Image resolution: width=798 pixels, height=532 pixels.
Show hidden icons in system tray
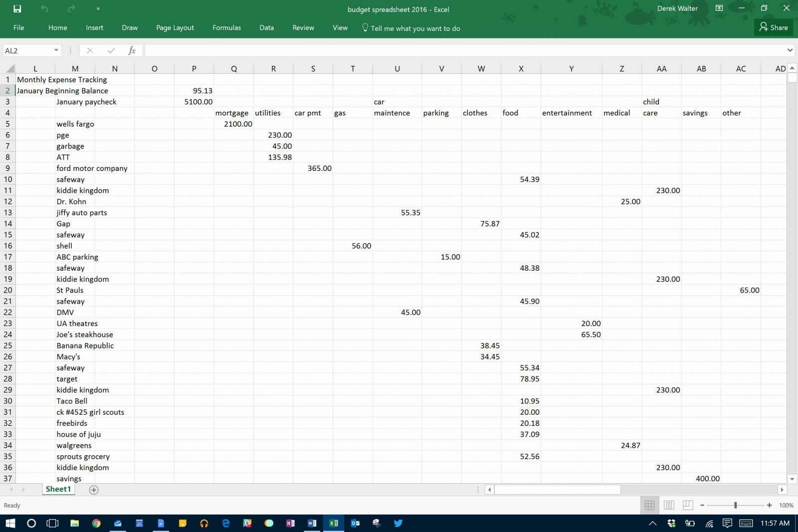[652, 523]
